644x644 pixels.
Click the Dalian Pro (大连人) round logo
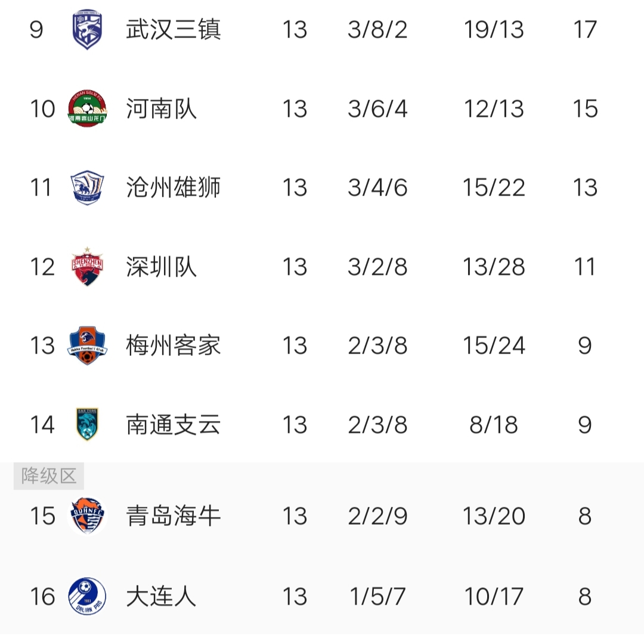87,596
